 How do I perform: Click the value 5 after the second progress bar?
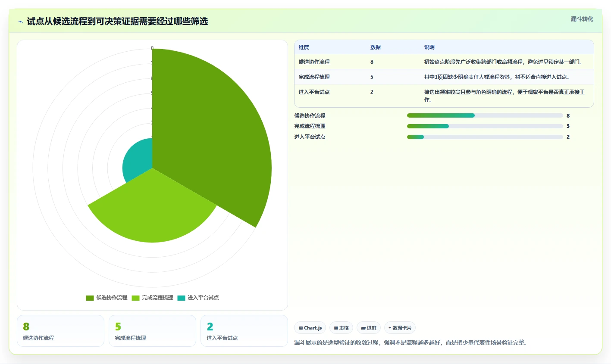click(x=568, y=126)
